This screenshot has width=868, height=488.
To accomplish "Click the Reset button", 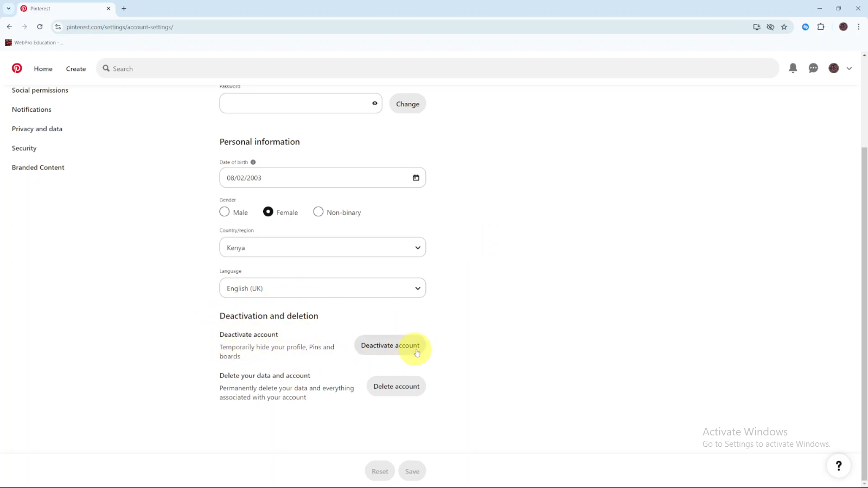I will pos(380,471).
